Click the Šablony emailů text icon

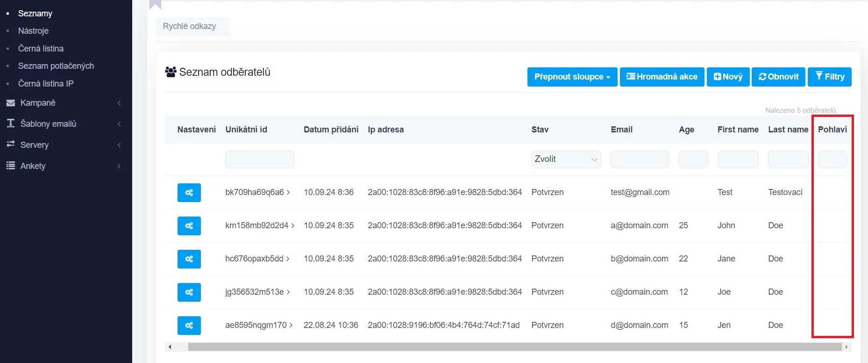tap(11, 123)
